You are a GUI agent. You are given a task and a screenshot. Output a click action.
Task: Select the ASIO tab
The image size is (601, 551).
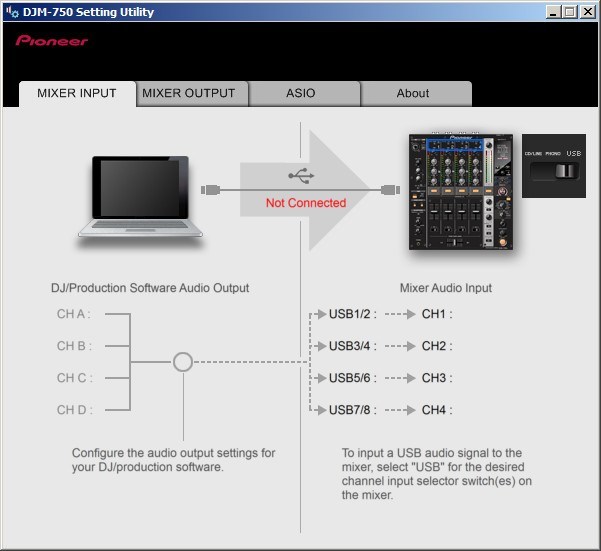pos(304,93)
